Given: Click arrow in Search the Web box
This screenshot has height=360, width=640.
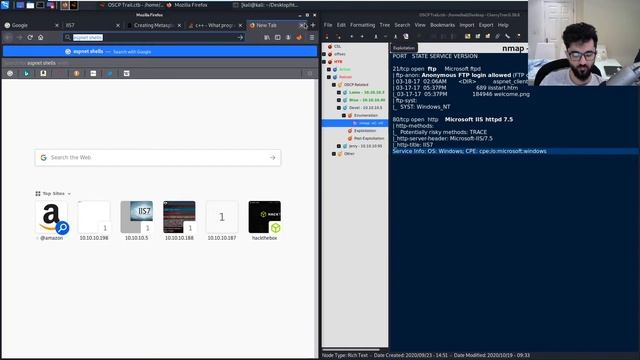Looking at the screenshot, I should coord(272,158).
